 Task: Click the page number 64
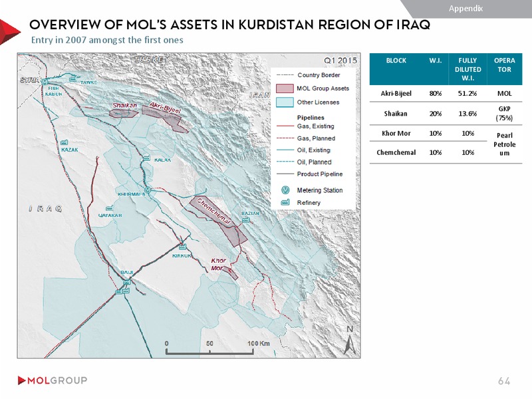click(x=504, y=381)
